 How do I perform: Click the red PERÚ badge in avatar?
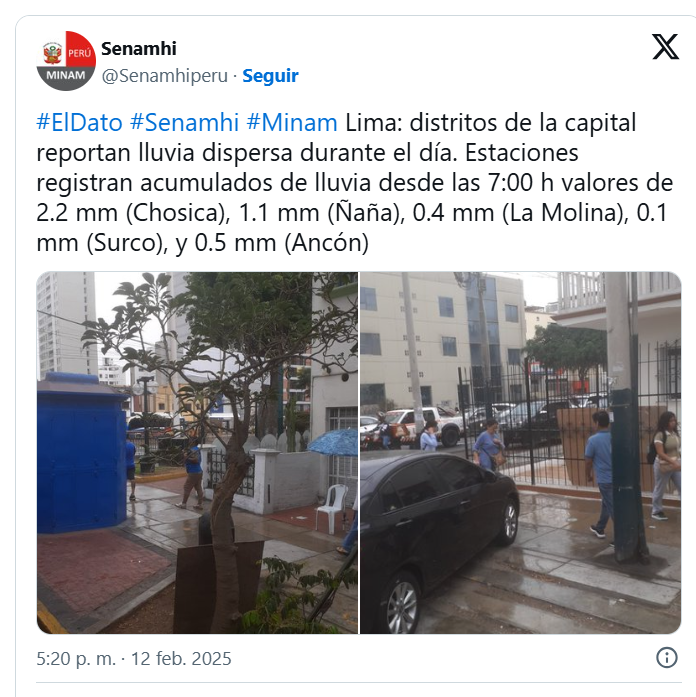coord(80,49)
